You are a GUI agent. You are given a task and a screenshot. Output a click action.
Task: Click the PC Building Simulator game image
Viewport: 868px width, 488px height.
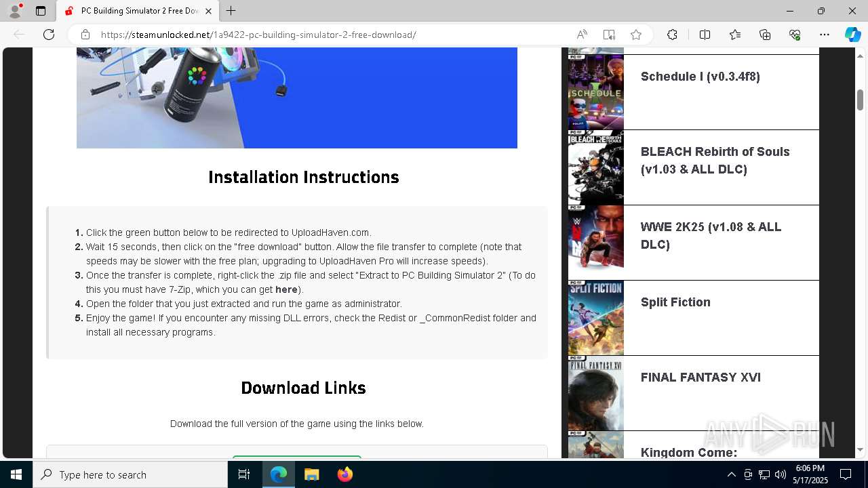pos(296,98)
